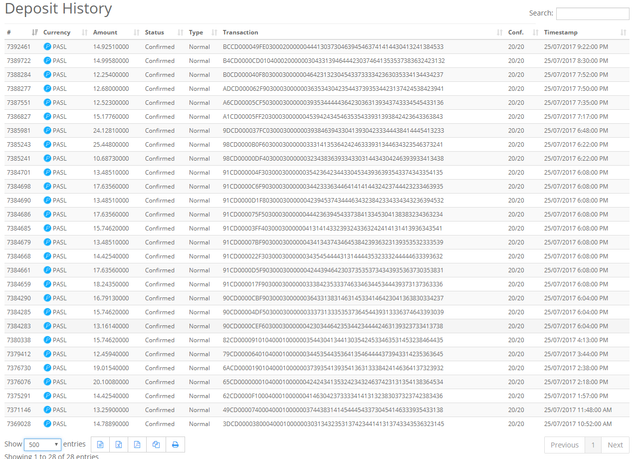Click the amount 14.78890000
This screenshot has width=640, height=459.
point(111,424)
